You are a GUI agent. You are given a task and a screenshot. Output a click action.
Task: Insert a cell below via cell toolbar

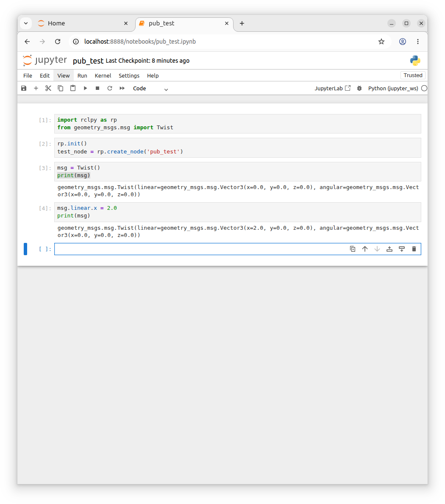[402, 249]
